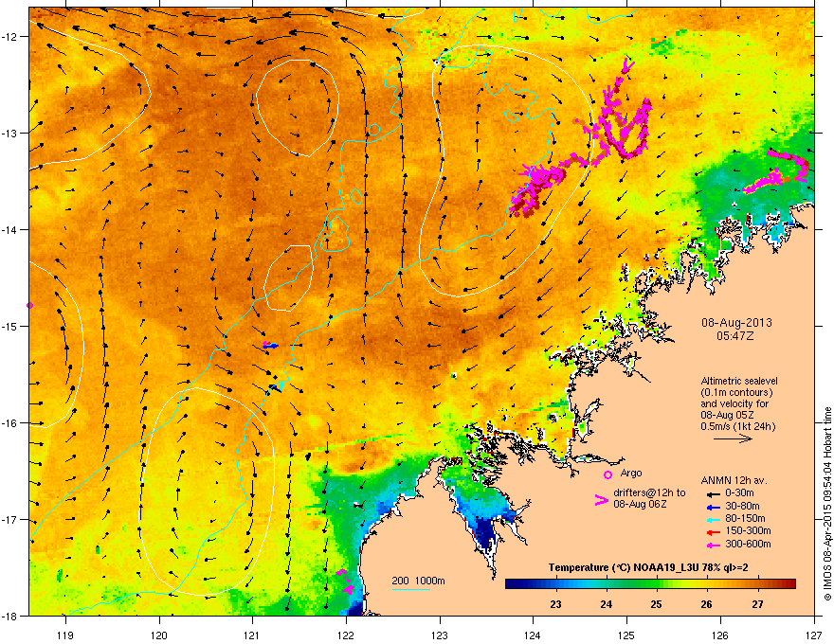The image size is (834, 644).
Task: Click the Temperature NOAA19_L3U colorbar title
Action: pos(648,568)
